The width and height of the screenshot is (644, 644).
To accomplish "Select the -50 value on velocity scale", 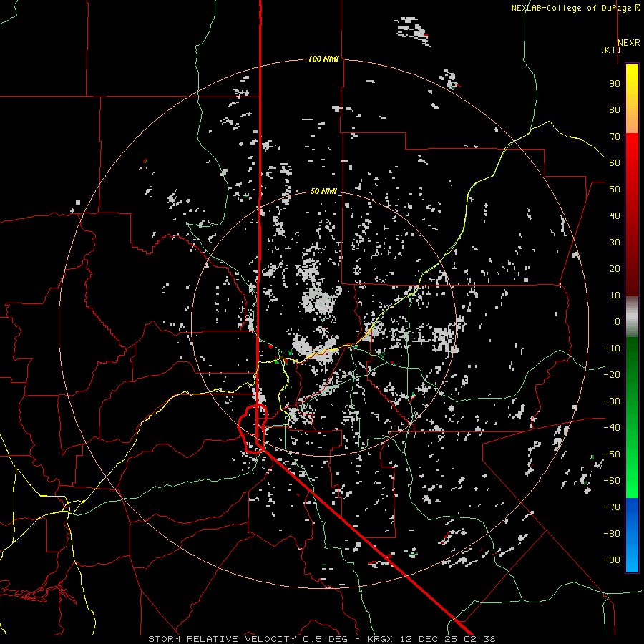I will [612, 454].
